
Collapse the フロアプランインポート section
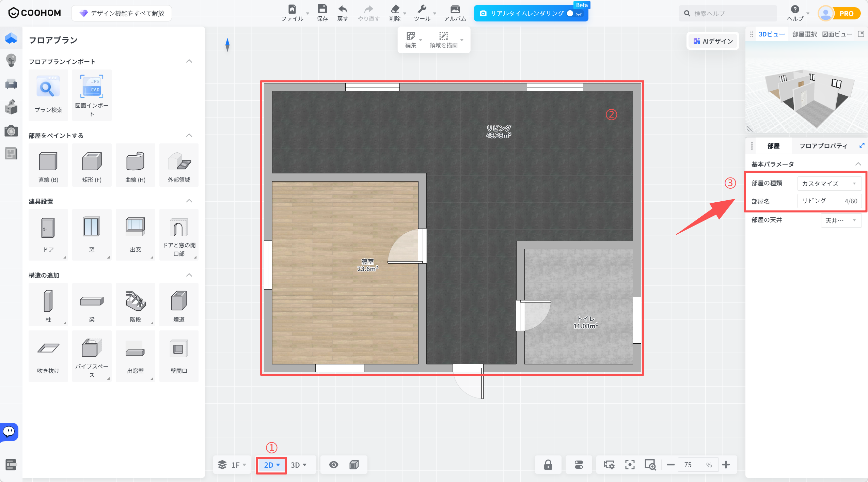point(189,61)
